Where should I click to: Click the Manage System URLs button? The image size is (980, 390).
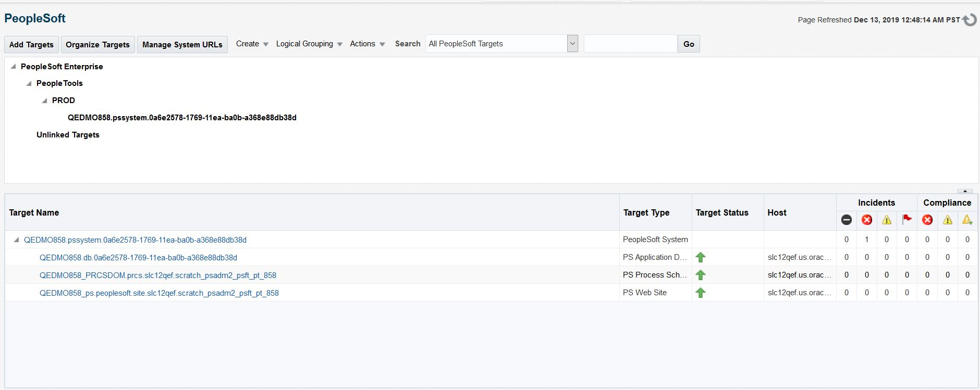click(x=182, y=44)
